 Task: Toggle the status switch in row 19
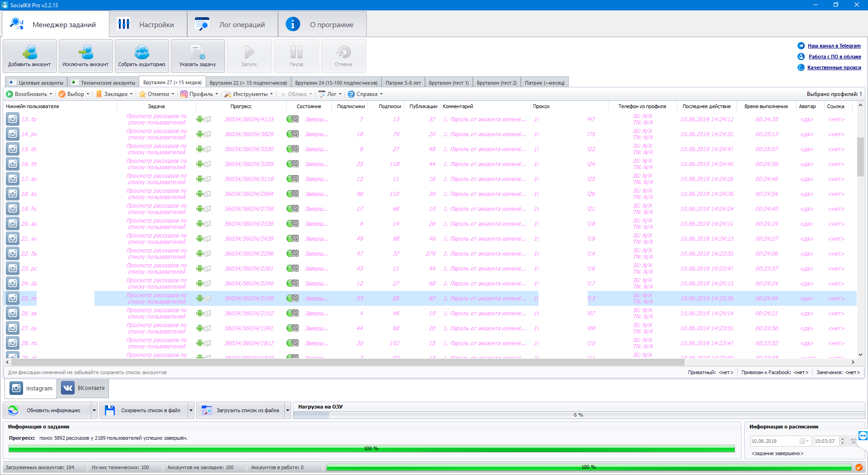[293, 209]
